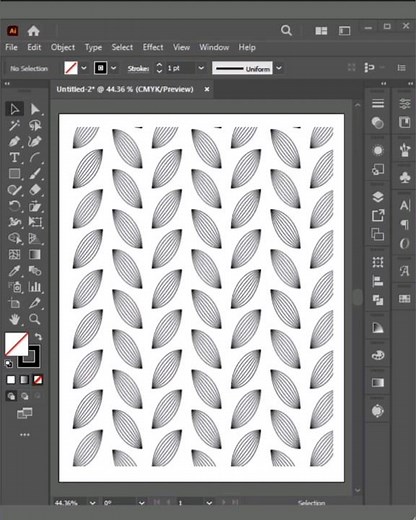Click the Stroke label link
The width and height of the screenshot is (416, 520).
tap(138, 68)
